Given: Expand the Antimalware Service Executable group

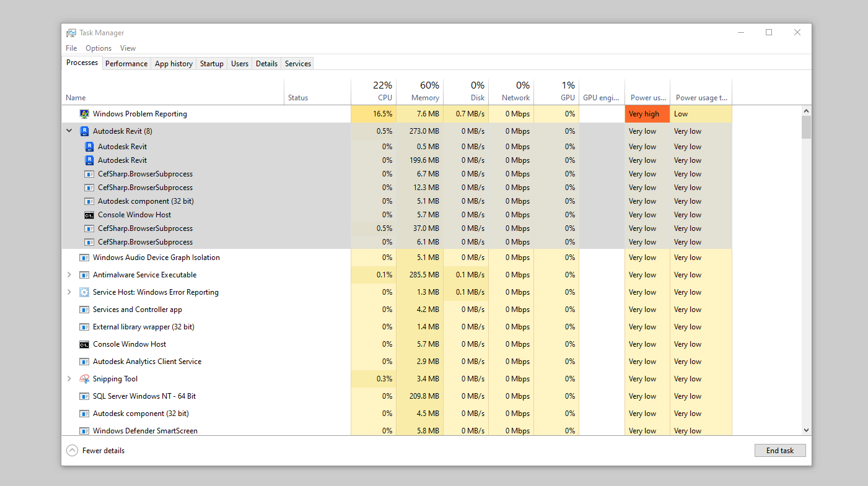Looking at the screenshot, I should 69,274.
